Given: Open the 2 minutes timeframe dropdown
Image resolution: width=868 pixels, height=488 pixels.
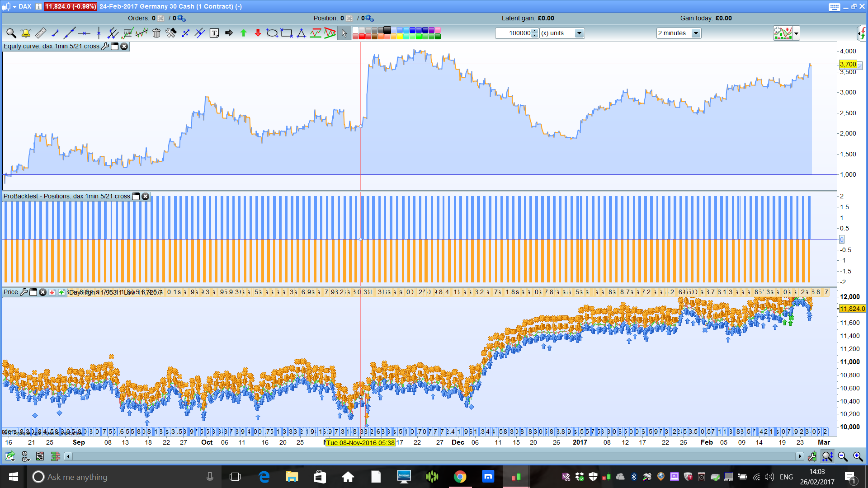Looking at the screenshot, I should 696,33.
